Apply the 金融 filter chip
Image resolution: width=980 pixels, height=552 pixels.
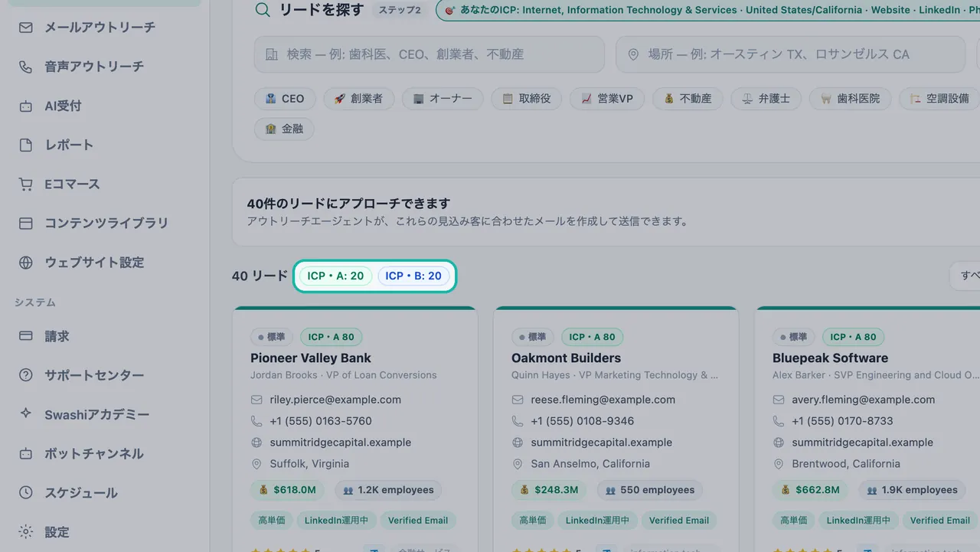[x=284, y=129]
